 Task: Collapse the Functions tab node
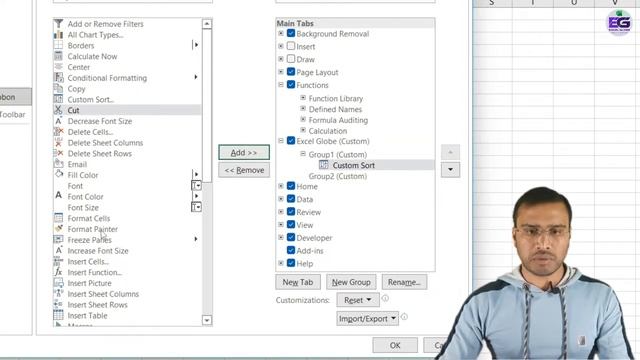click(281, 85)
